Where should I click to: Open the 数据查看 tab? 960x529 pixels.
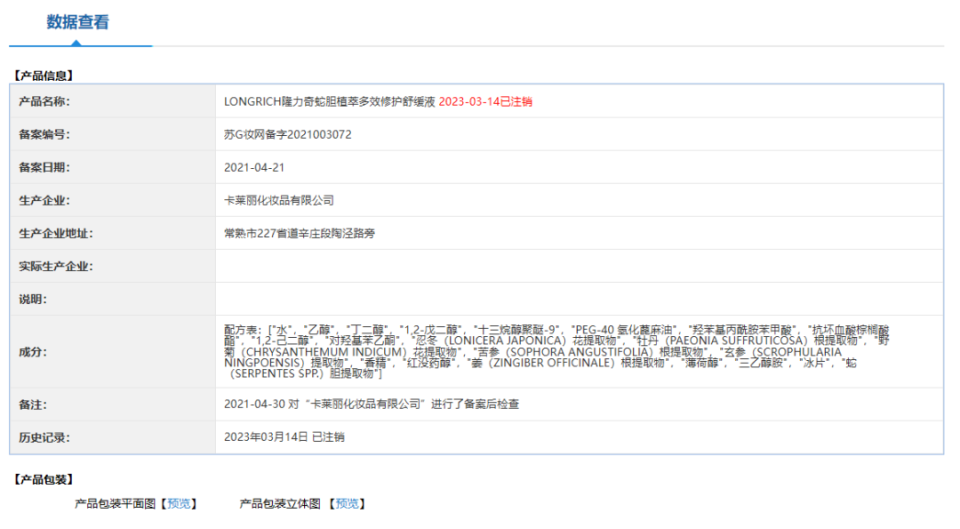point(78,22)
